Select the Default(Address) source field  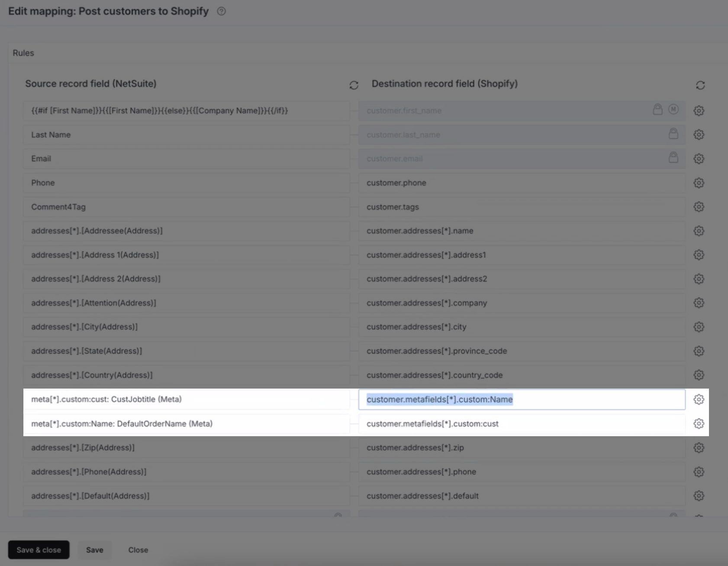click(x=186, y=496)
